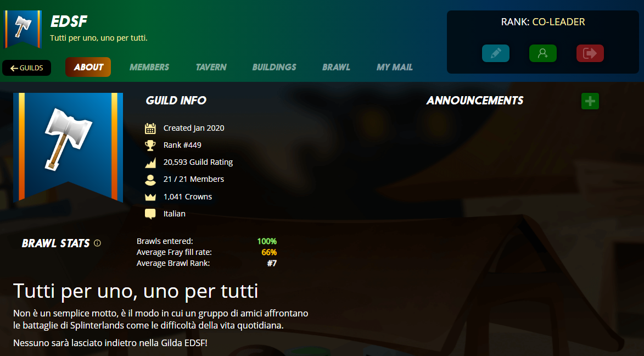
Task: Click the Average Brawl Rank label
Action: pos(173,263)
